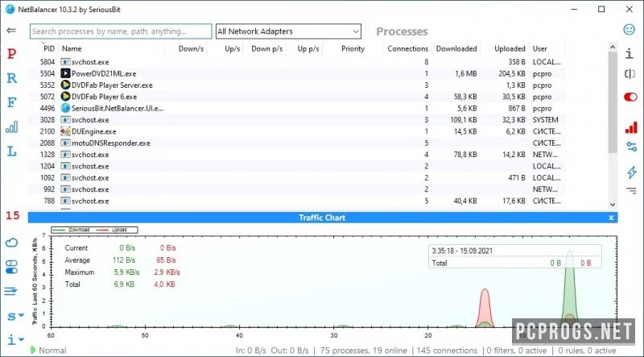Close the Traffic Chart panel

[611, 218]
